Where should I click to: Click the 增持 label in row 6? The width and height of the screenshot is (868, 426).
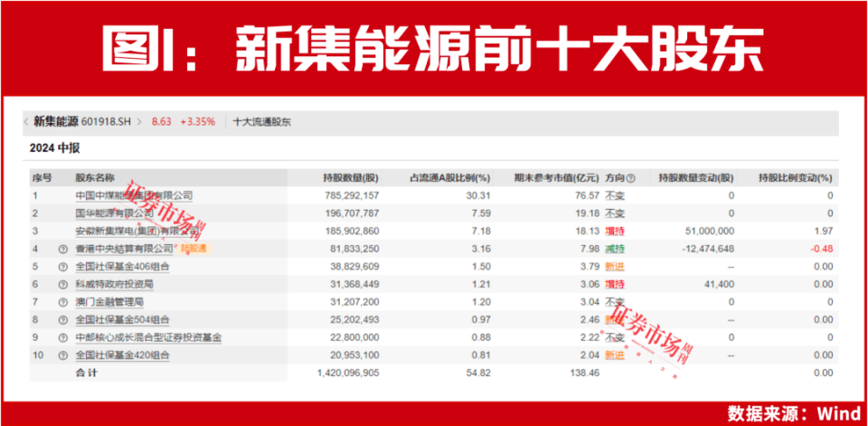point(615,284)
